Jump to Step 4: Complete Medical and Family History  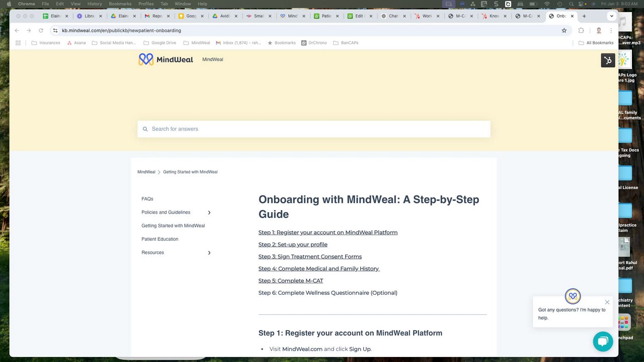pyautogui.click(x=319, y=268)
